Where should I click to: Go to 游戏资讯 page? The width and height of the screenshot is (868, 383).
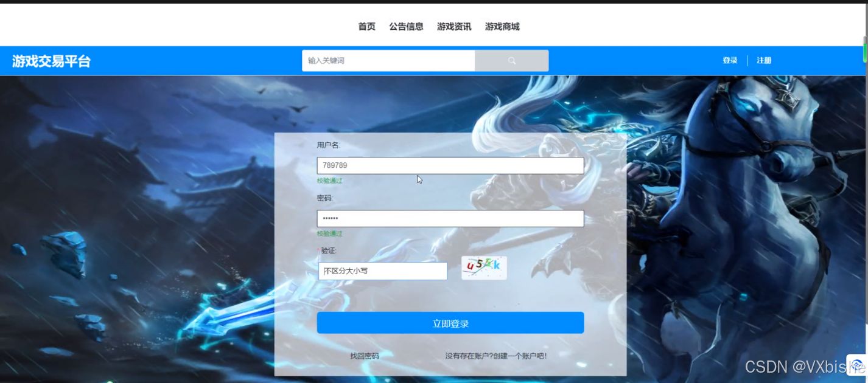coord(454,27)
